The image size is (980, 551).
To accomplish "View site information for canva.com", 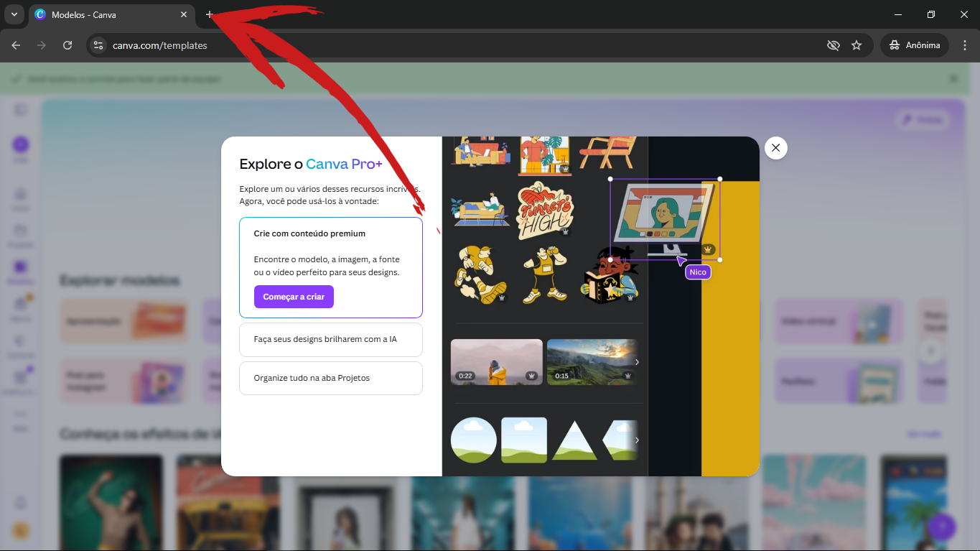I will click(x=98, y=45).
